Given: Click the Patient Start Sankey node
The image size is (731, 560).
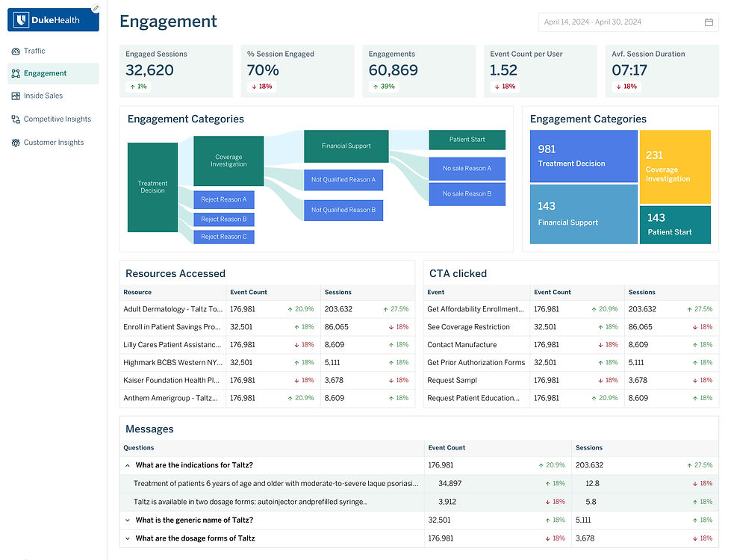Looking at the screenshot, I should click(x=467, y=140).
